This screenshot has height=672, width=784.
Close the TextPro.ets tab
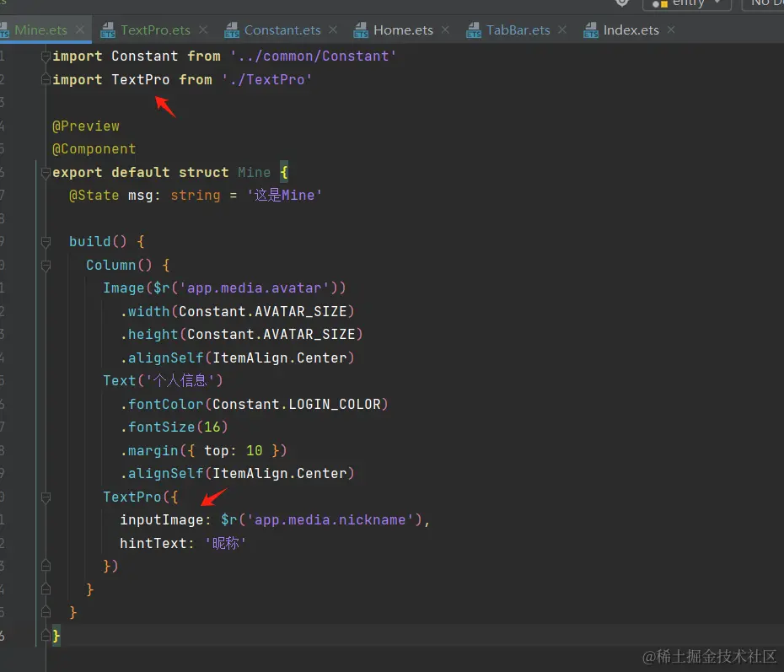(x=203, y=30)
